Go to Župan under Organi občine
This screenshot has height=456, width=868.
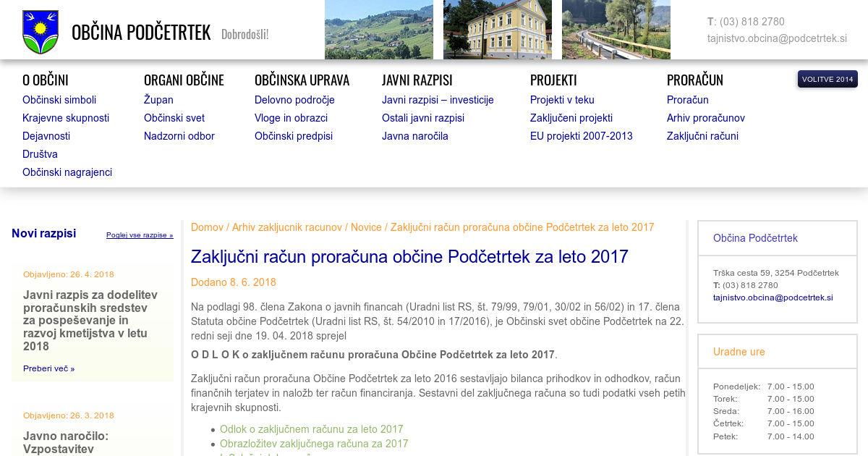coord(158,100)
